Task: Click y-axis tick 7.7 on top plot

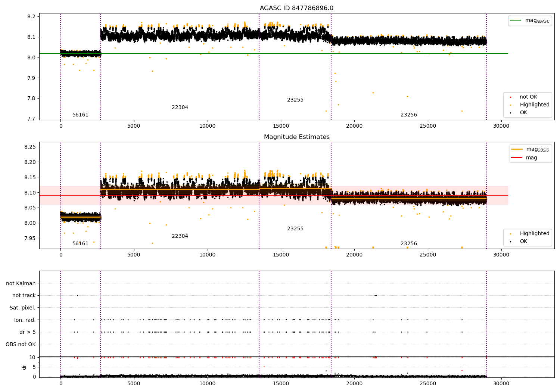Action: pos(31,119)
